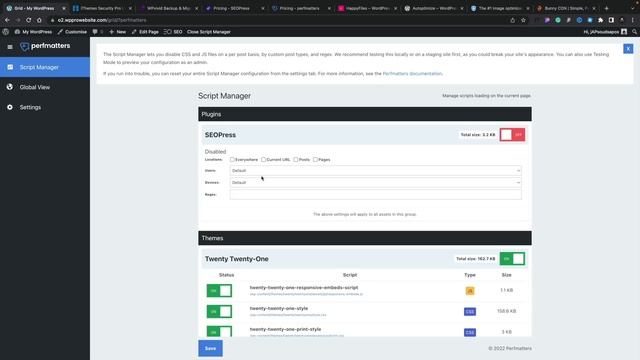Screen dimensions: 640x360
Task: Open My WordPress site menu
Action: pos(33,32)
